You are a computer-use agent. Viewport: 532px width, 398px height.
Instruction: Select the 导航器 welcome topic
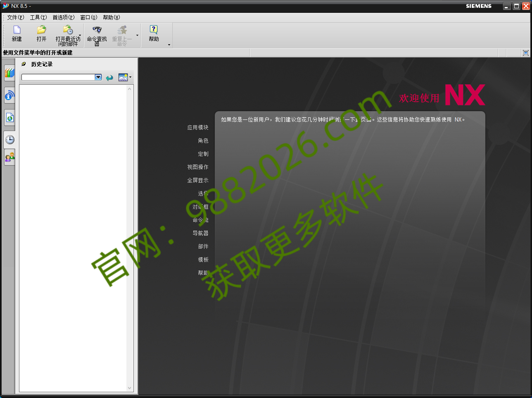(200, 233)
